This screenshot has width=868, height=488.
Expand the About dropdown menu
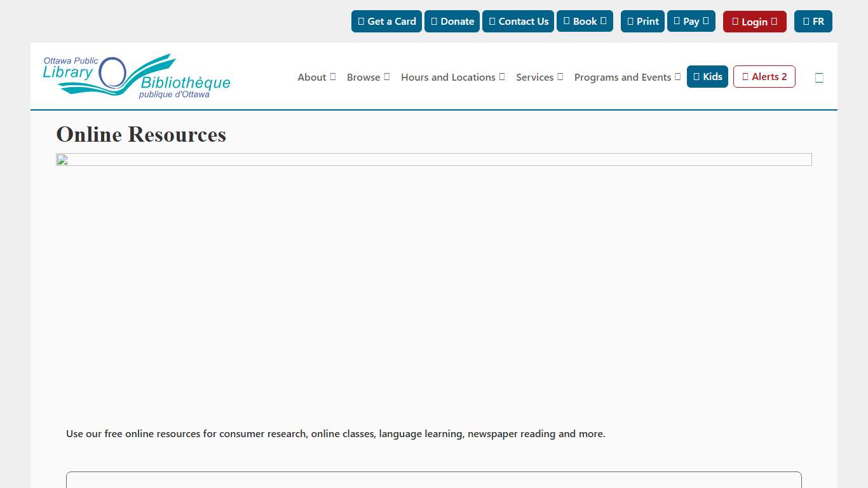point(316,77)
